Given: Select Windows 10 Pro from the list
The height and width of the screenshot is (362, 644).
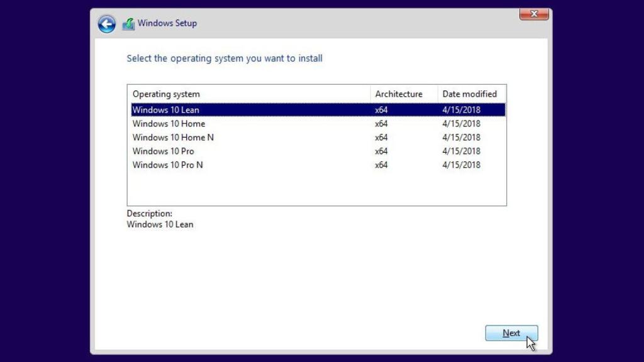Looking at the screenshot, I should (162, 151).
